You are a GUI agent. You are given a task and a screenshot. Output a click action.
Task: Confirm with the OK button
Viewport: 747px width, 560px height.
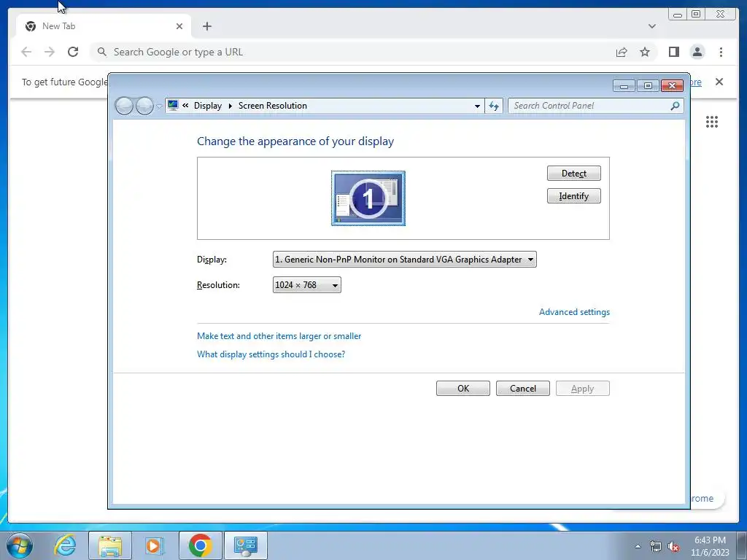[463, 389]
